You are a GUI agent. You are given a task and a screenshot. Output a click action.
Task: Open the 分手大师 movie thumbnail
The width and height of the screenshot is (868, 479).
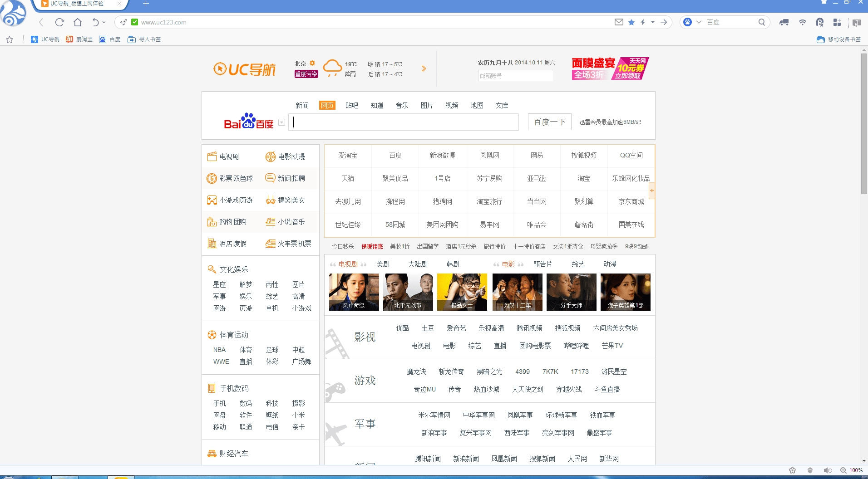click(x=571, y=292)
